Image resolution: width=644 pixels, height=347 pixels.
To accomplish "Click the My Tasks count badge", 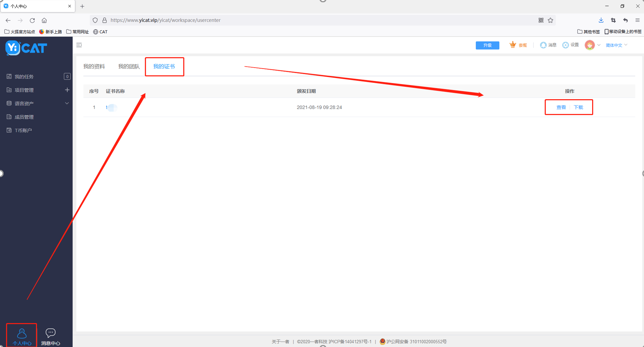I will [x=67, y=76].
